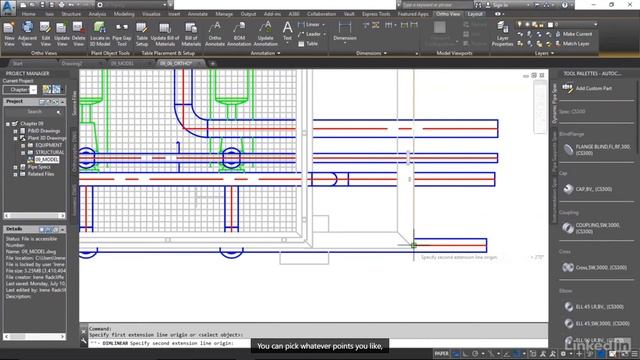Select FLANGE BLIND FL,RF,300 palette item

pos(596,150)
